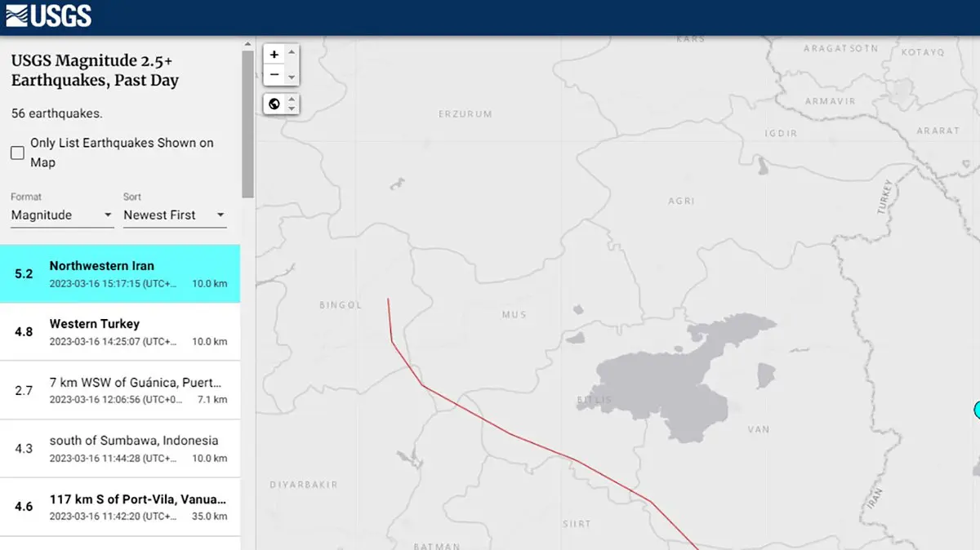
Task: Click the up arrow beside the zoom-in button
Action: click(292, 51)
